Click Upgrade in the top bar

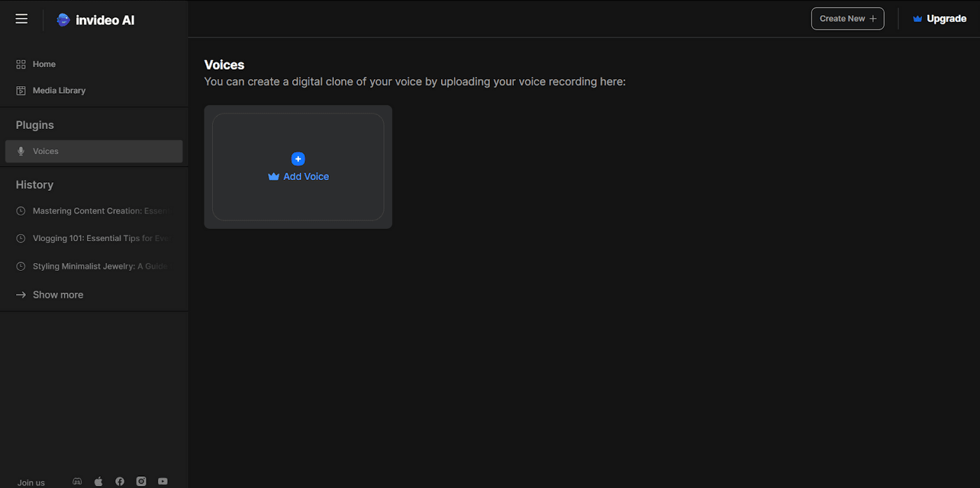click(946, 18)
